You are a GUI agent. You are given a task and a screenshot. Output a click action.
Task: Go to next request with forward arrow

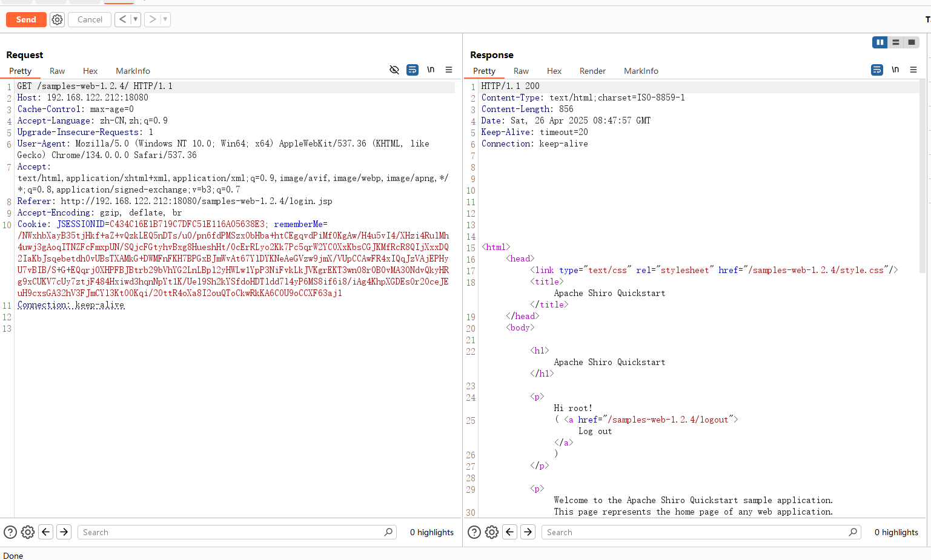[x=153, y=19]
